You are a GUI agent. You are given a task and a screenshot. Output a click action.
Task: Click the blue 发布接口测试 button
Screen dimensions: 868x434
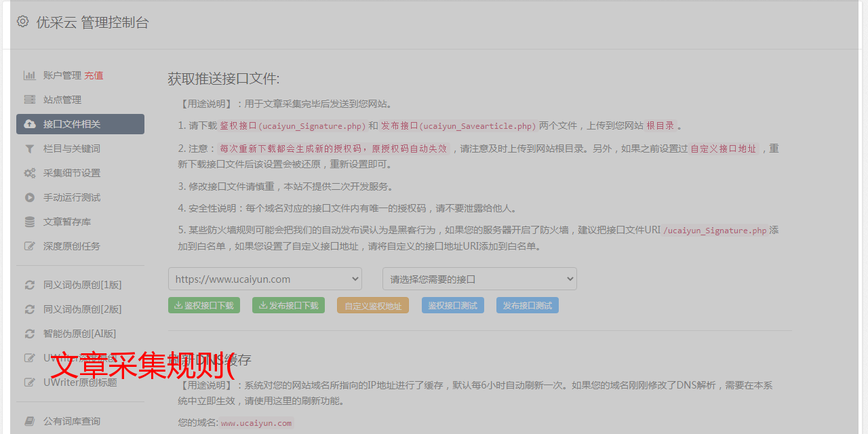(x=528, y=305)
